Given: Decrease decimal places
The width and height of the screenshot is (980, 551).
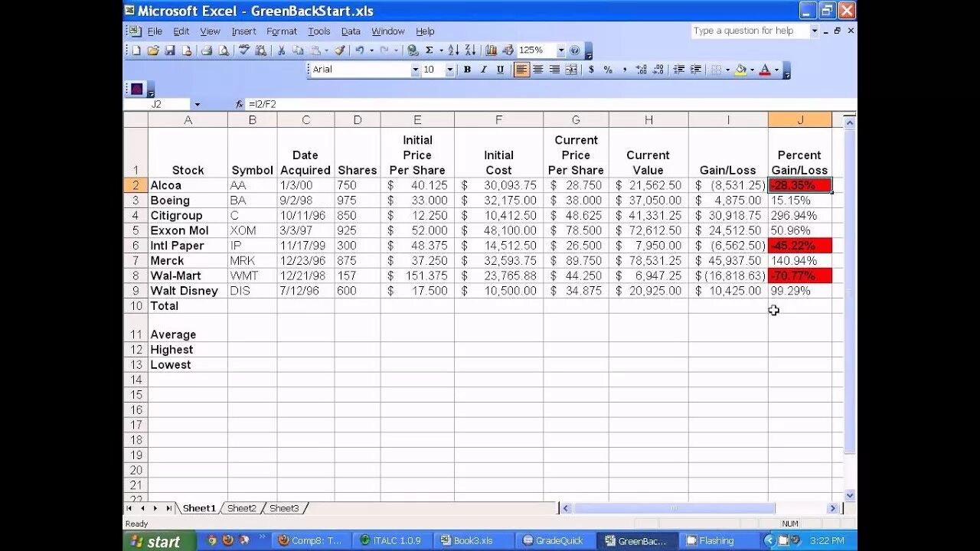Looking at the screenshot, I should 658,70.
